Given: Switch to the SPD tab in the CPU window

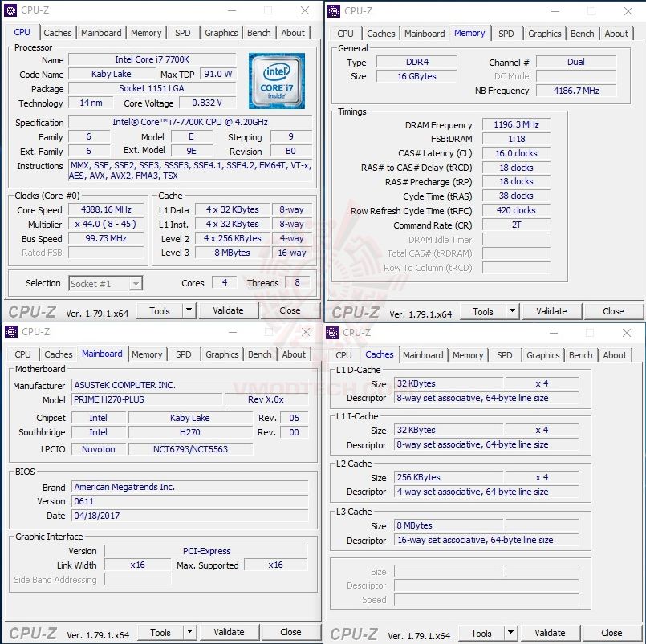Looking at the screenshot, I should click(182, 33).
